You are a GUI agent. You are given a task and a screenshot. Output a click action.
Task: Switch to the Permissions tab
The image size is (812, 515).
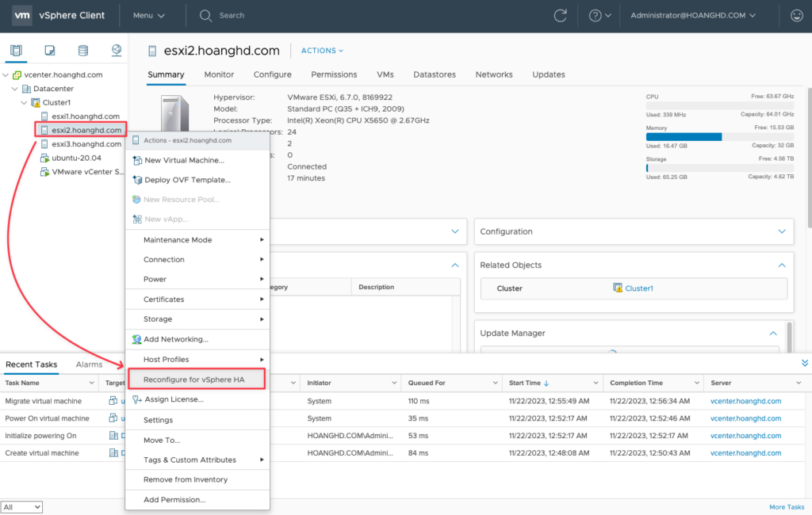click(334, 74)
